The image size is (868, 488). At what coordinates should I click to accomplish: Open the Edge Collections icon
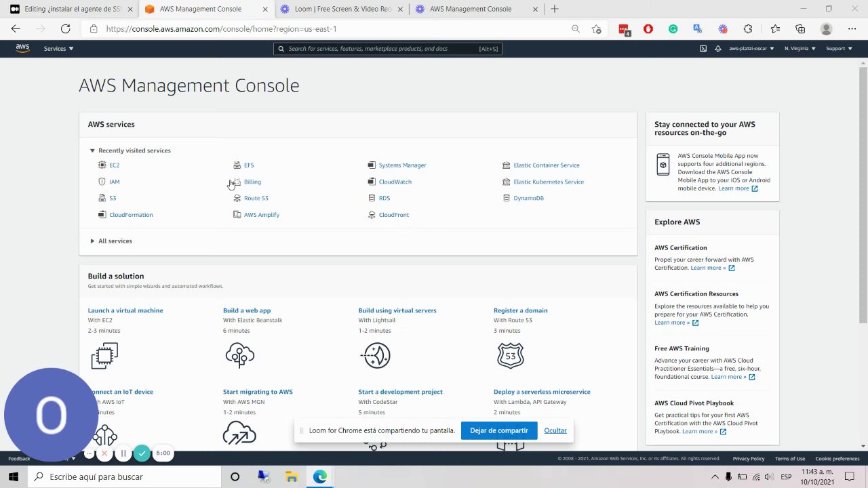pos(800,29)
